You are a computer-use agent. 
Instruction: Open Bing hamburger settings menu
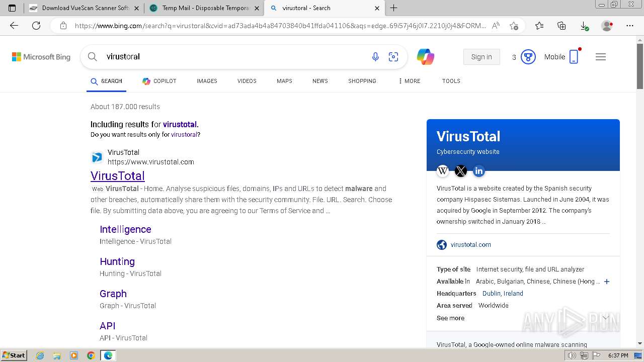click(601, 57)
